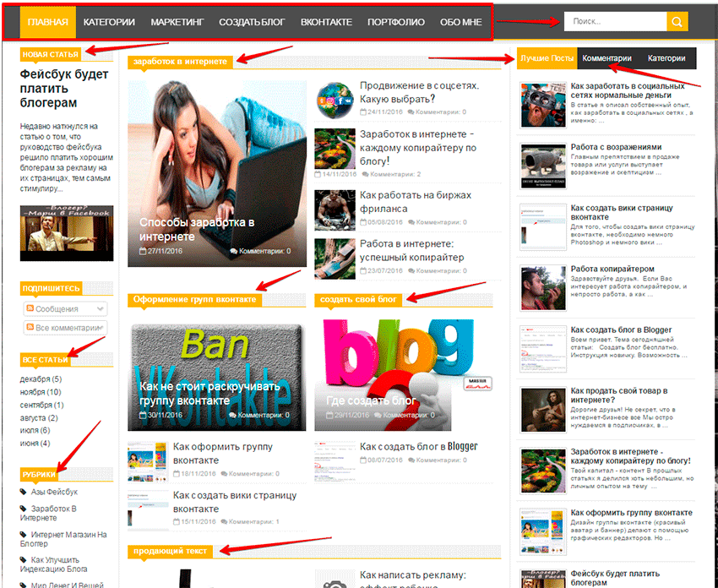
Task: Click the calendar icon beside 05/08/2016
Action: point(363,222)
